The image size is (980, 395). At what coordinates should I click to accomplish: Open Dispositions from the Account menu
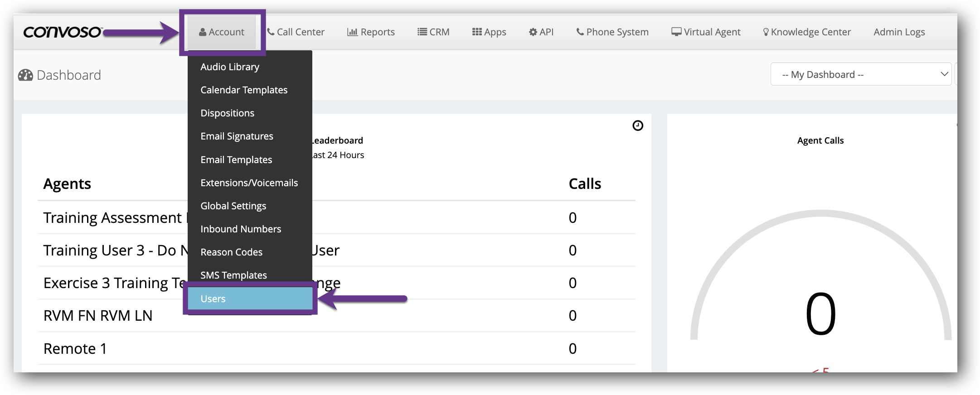227,113
